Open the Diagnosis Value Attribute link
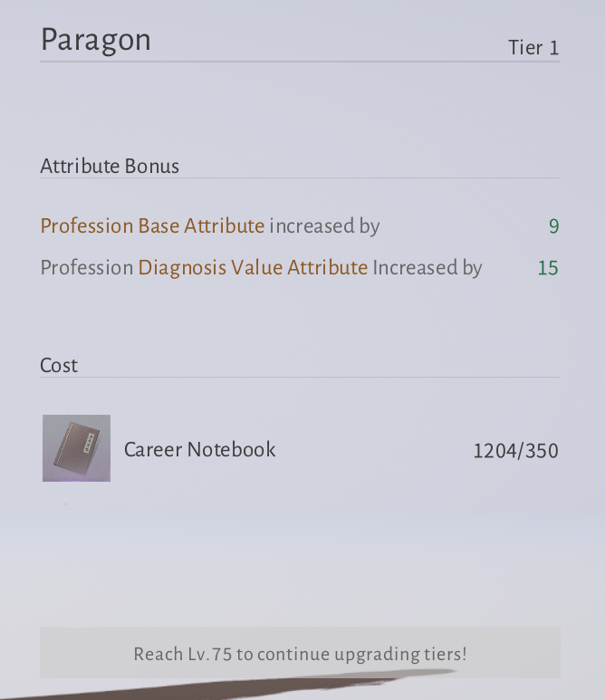The height and width of the screenshot is (700, 605). 253,267
